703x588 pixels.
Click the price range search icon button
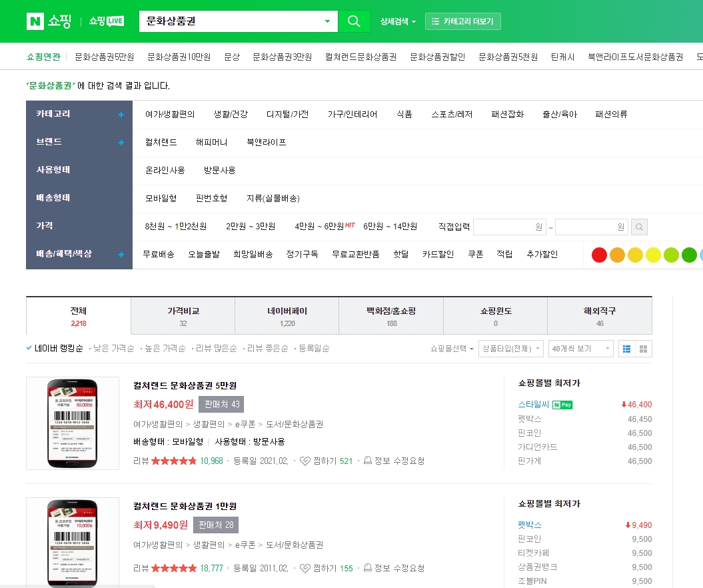tap(639, 227)
